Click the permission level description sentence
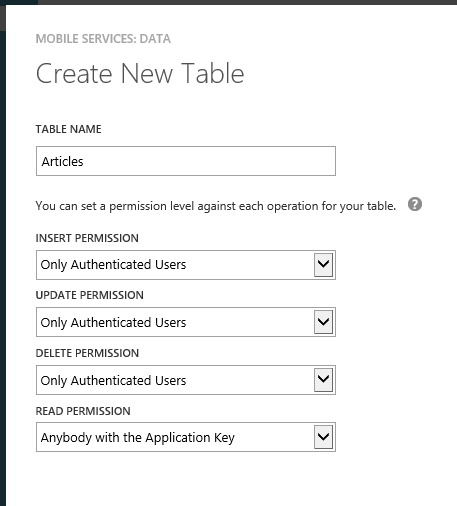The width and height of the screenshot is (457, 506). point(216,206)
